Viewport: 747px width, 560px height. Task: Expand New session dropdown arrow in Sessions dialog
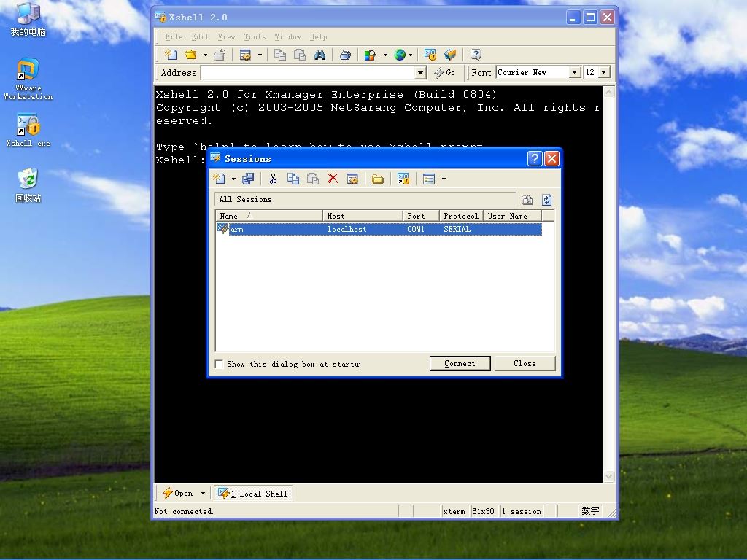pyautogui.click(x=233, y=179)
